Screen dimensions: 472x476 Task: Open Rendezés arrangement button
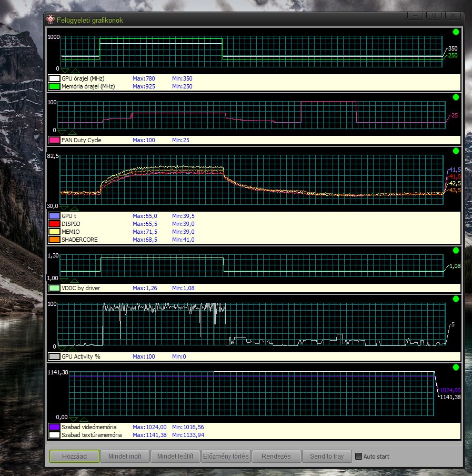pyautogui.click(x=276, y=456)
